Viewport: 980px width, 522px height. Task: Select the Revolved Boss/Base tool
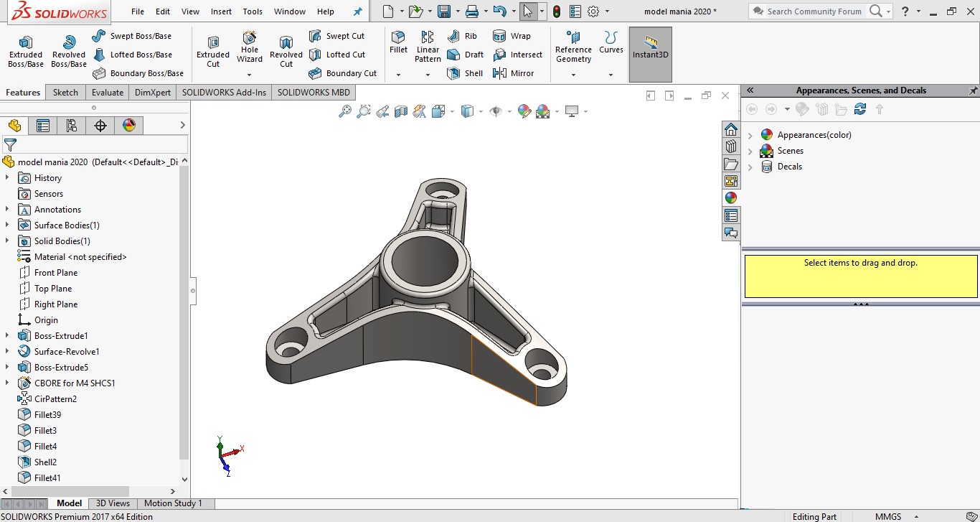coord(69,52)
